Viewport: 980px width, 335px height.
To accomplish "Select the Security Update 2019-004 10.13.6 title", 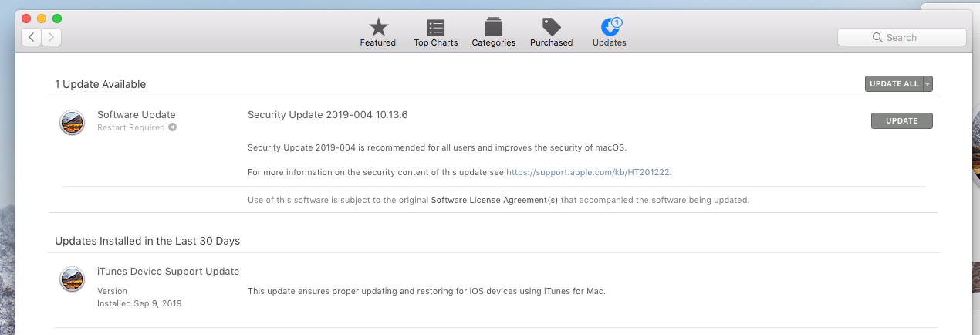I will (327, 115).
